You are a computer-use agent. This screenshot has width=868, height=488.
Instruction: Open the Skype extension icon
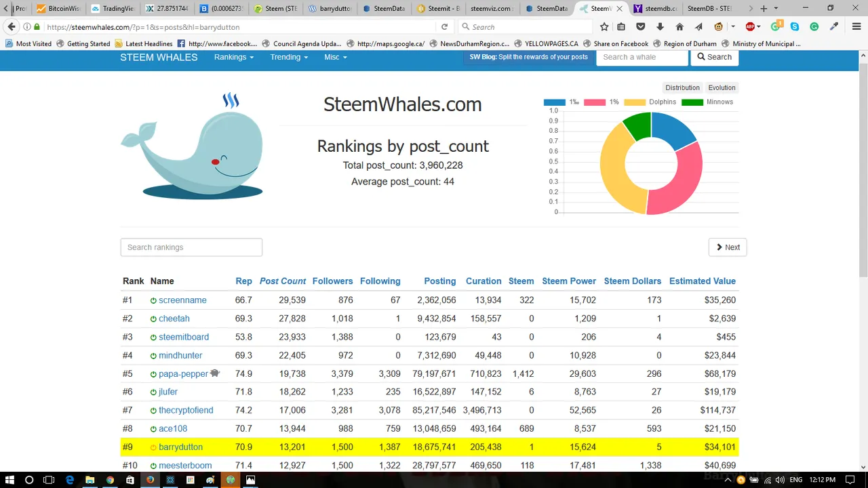[794, 27]
